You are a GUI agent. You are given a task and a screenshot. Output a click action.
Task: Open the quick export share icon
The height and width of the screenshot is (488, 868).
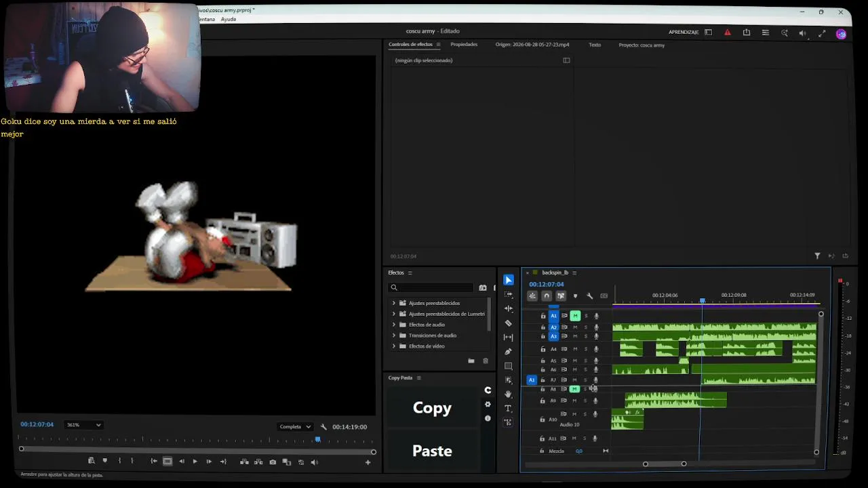coord(747,32)
